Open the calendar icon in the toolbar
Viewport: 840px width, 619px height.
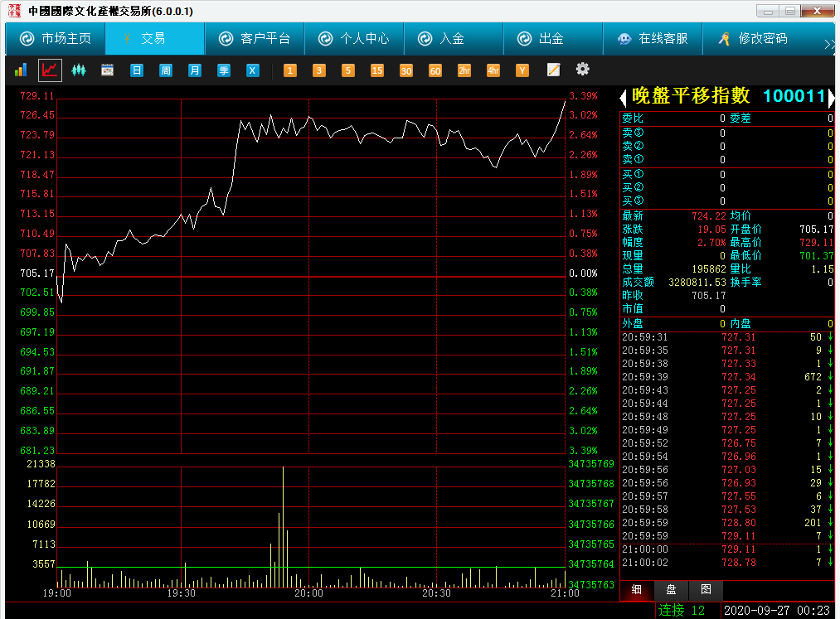(107, 70)
